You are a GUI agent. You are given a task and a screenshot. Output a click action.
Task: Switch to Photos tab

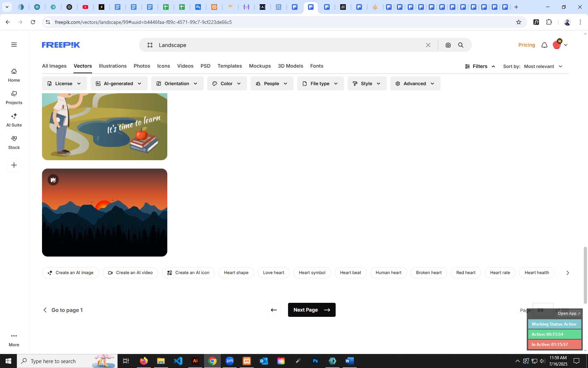(x=142, y=66)
